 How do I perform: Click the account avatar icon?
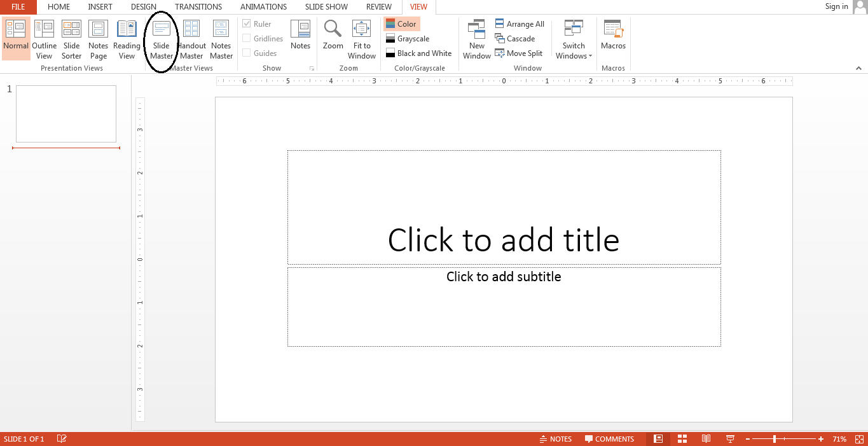[859, 7]
